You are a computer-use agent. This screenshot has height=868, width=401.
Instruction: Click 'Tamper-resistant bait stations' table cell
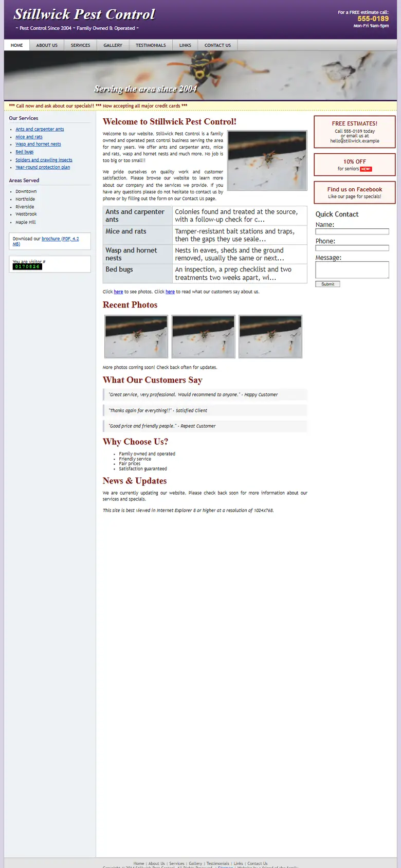[x=240, y=235]
